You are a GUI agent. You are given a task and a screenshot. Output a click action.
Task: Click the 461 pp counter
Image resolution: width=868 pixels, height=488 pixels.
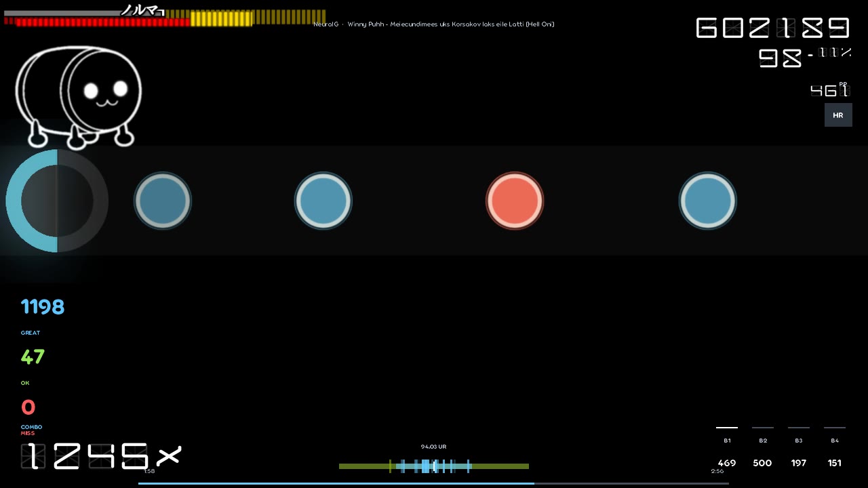tap(829, 90)
